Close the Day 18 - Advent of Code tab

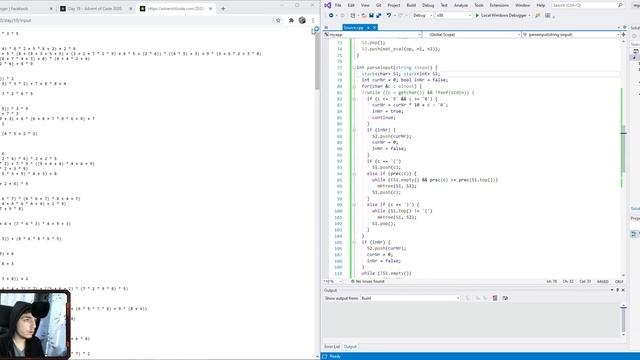131,9
